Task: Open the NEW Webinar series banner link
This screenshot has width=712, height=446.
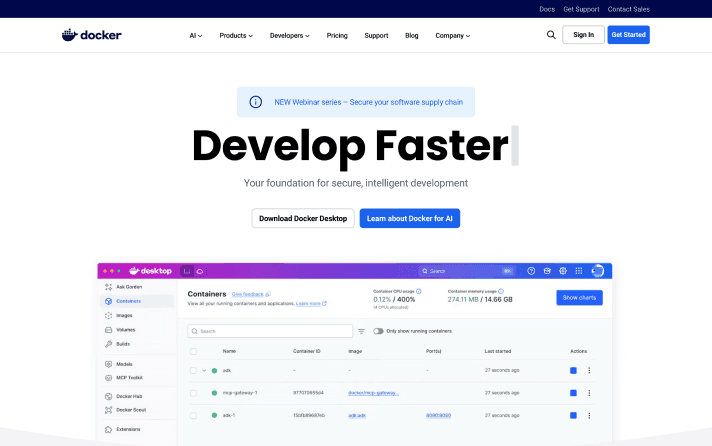Action: coord(369,102)
